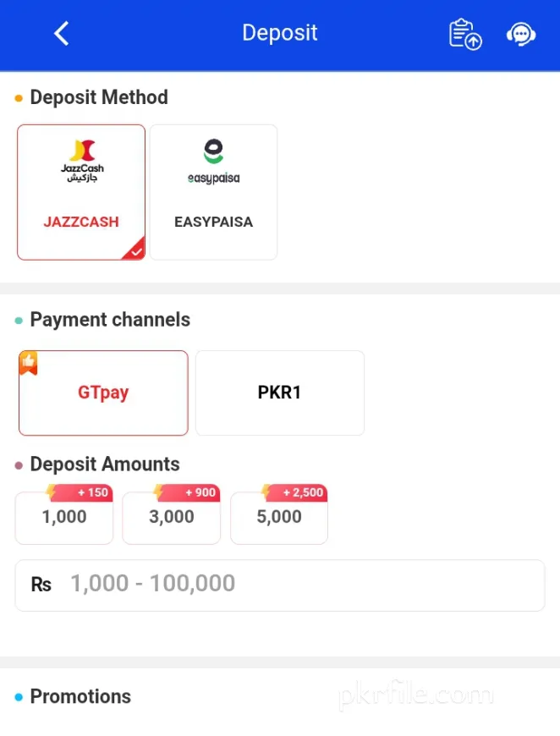560x736 pixels.
Task: Click the Easypaisa logo image
Action: (x=213, y=162)
